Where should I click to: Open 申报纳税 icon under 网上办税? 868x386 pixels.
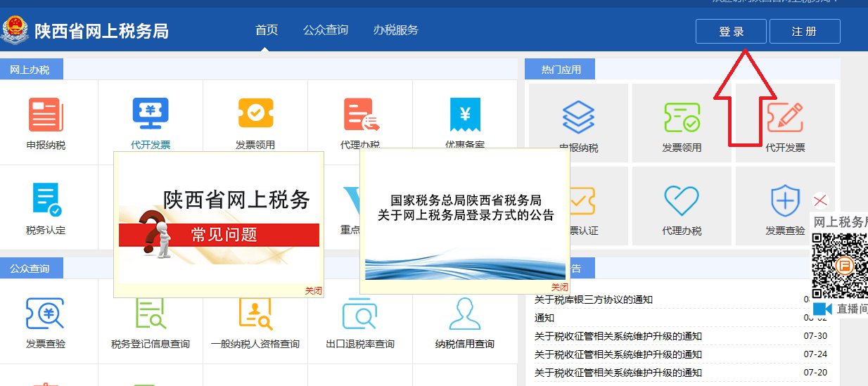click(46, 115)
